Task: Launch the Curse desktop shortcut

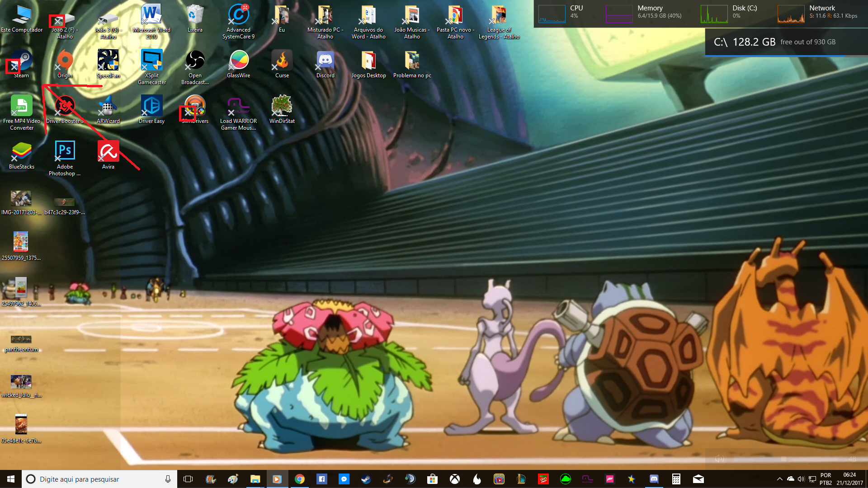Action: [x=282, y=64]
